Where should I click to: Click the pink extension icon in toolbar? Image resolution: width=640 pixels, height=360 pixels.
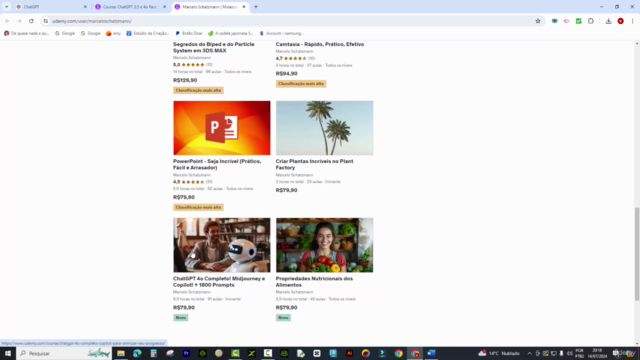[567, 21]
